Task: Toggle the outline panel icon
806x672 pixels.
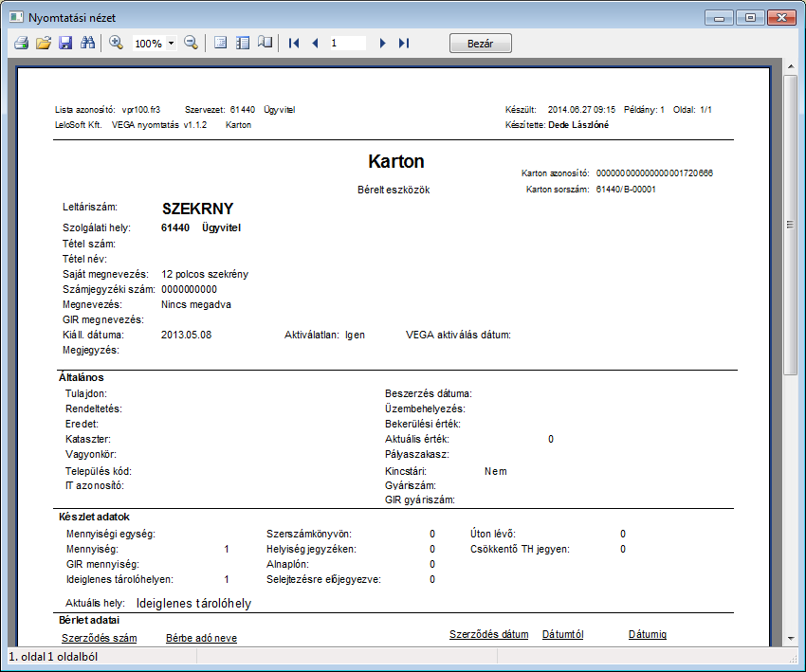Action: [243, 44]
